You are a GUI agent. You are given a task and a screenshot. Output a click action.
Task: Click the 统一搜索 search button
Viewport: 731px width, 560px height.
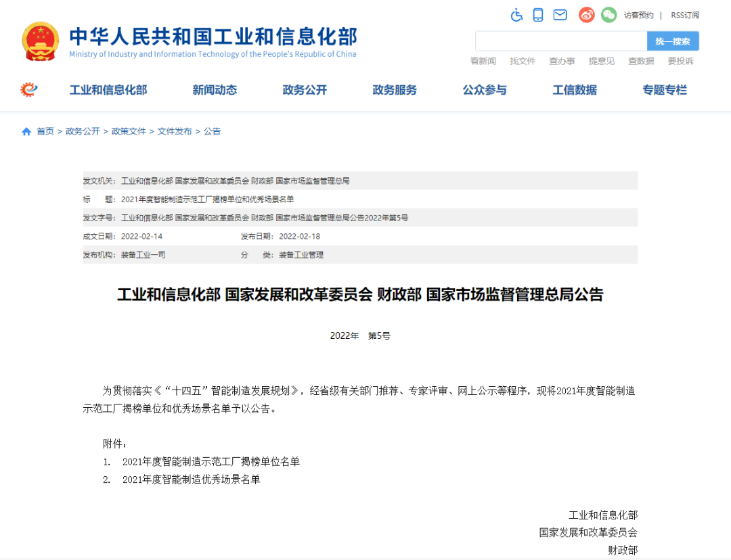click(673, 41)
